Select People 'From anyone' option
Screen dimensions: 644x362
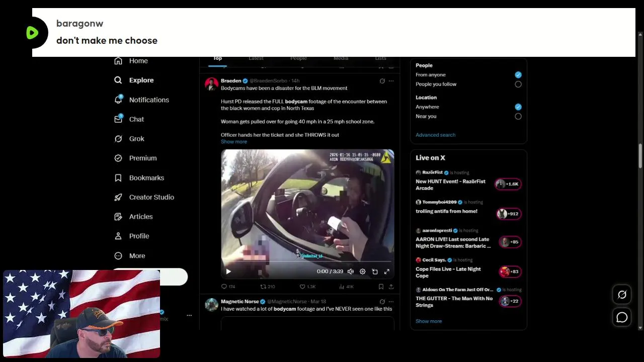point(518,75)
